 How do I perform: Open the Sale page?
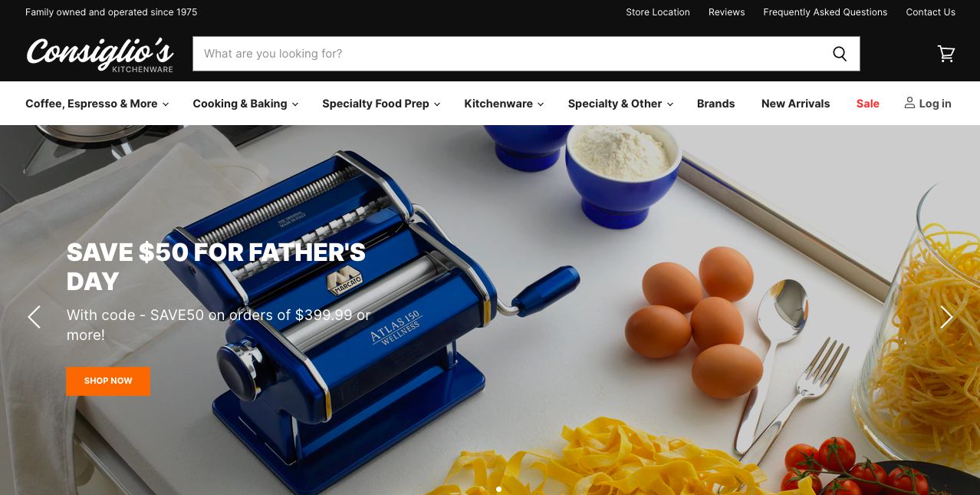[867, 104]
